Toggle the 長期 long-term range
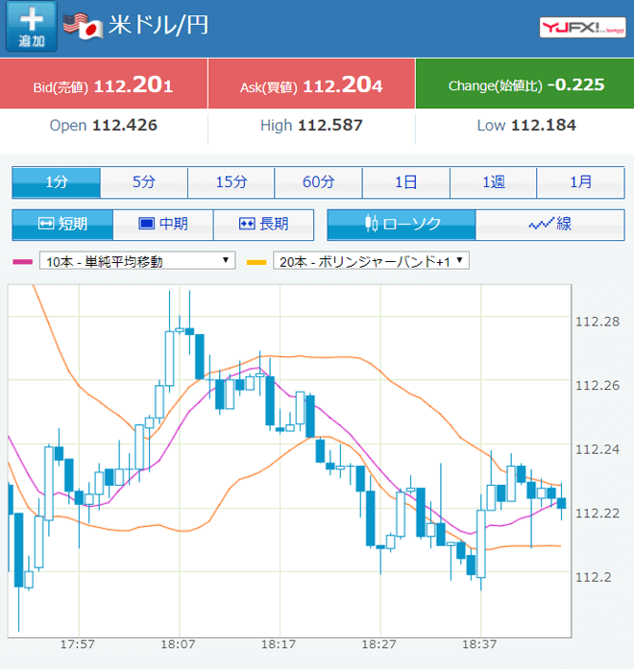This screenshot has width=634, height=672. (263, 225)
